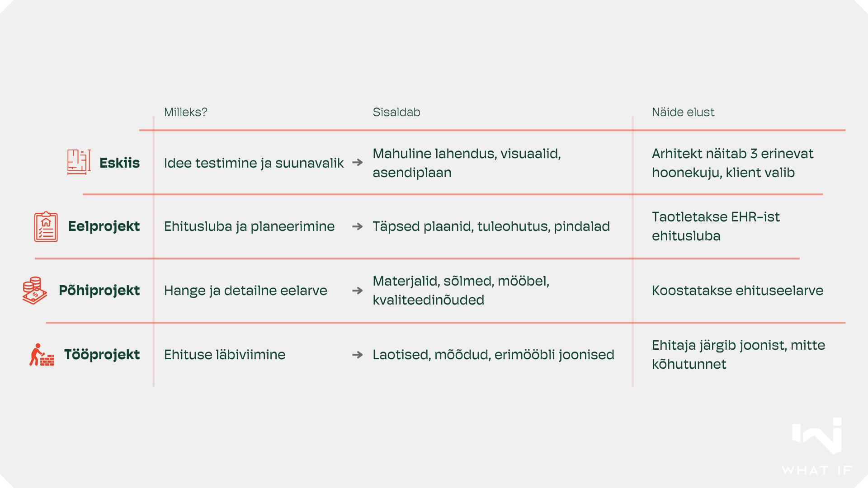Select the Sisaldab column header

[396, 112]
